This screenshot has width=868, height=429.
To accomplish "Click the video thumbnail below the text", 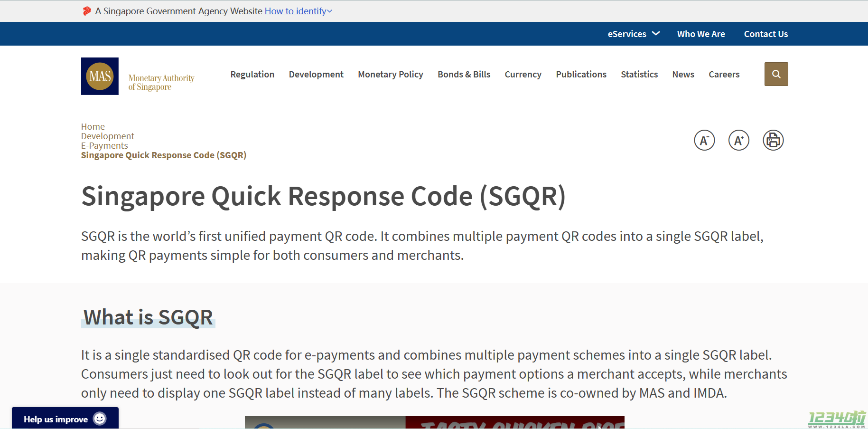I will [434, 422].
